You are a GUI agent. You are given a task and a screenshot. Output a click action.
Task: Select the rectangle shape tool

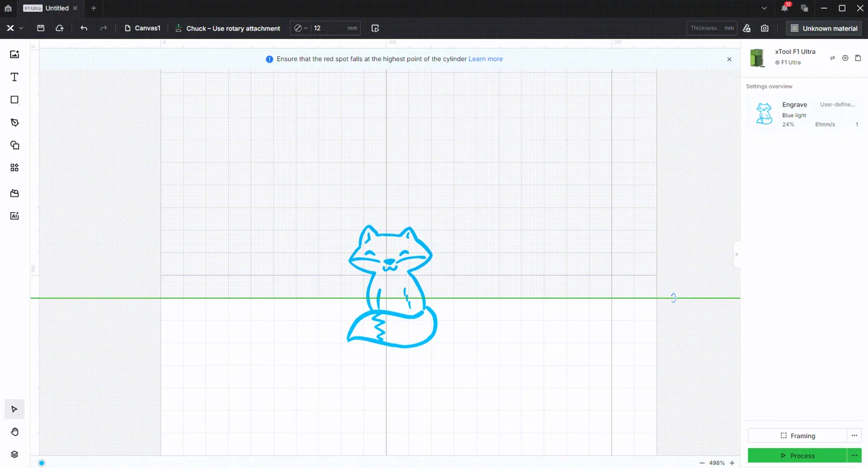point(14,100)
